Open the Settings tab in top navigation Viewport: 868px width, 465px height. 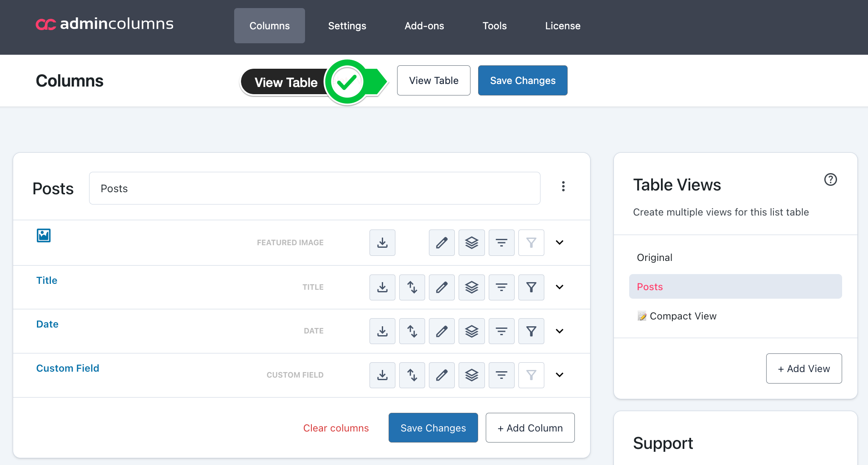click(x=347, y=26)
